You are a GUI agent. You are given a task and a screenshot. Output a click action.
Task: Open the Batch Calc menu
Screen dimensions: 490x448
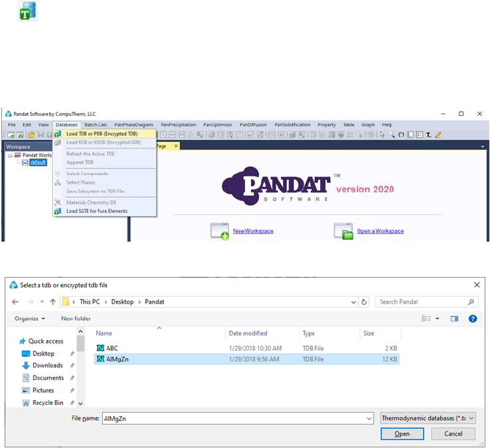96,124
